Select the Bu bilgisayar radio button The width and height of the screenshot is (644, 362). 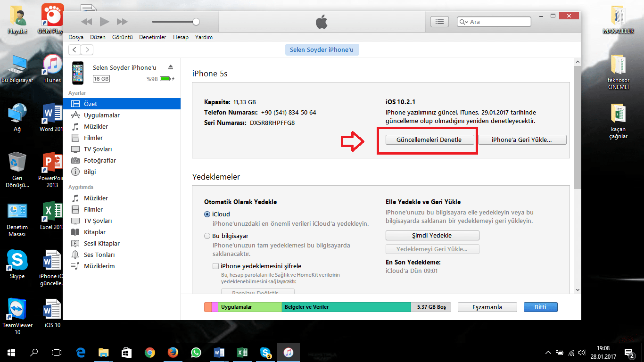pyautogui.click(x=207, y=236)
